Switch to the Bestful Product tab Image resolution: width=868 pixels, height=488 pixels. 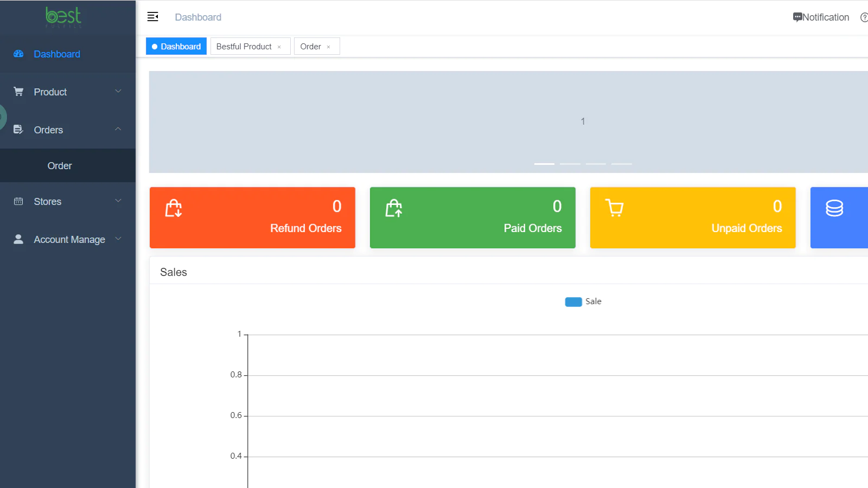point(244,47)
